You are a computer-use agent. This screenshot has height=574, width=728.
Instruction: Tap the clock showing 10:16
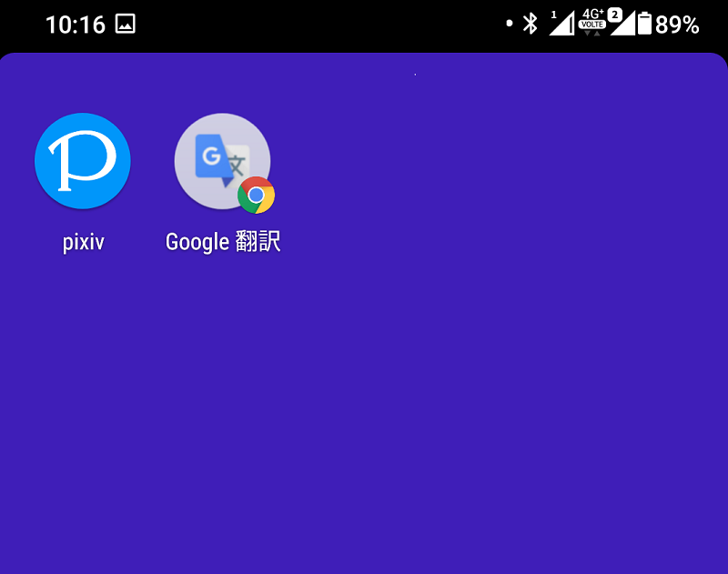(x=76, y=25)
